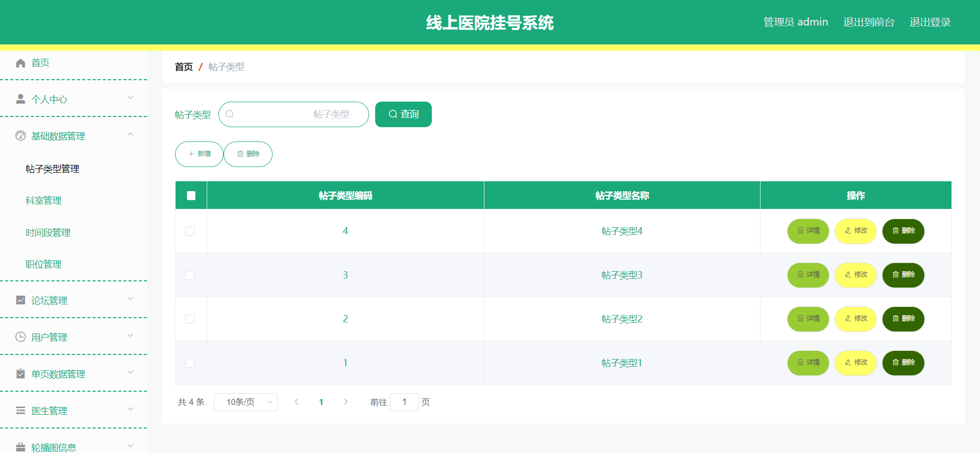Focus the 前往 page number input

[404, 402]
